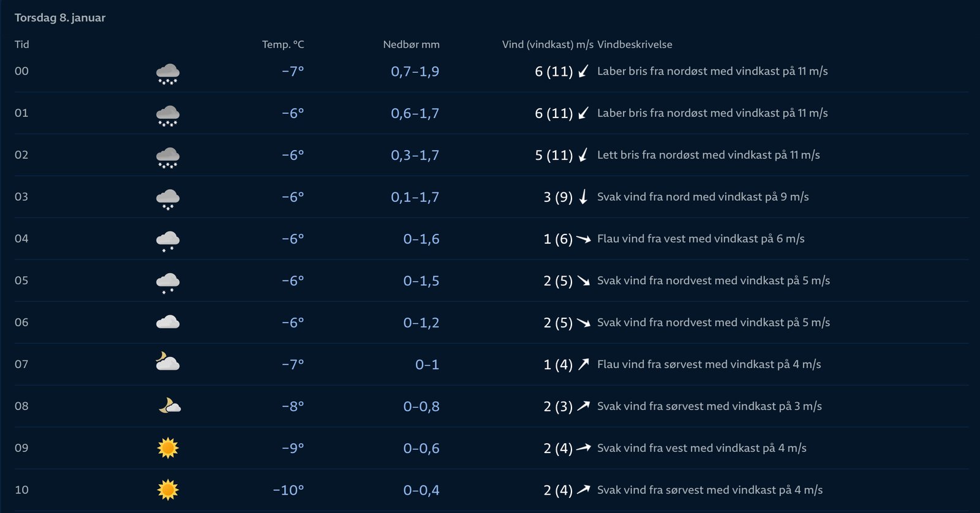
Task: Click the moon-behind-cloud icon at hour 07
Action: point(167,362)
